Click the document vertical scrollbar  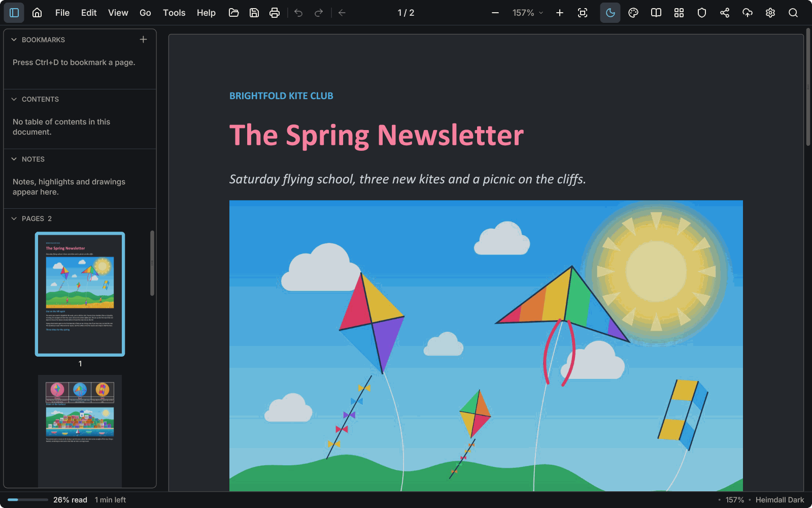[x=808, y=87]
